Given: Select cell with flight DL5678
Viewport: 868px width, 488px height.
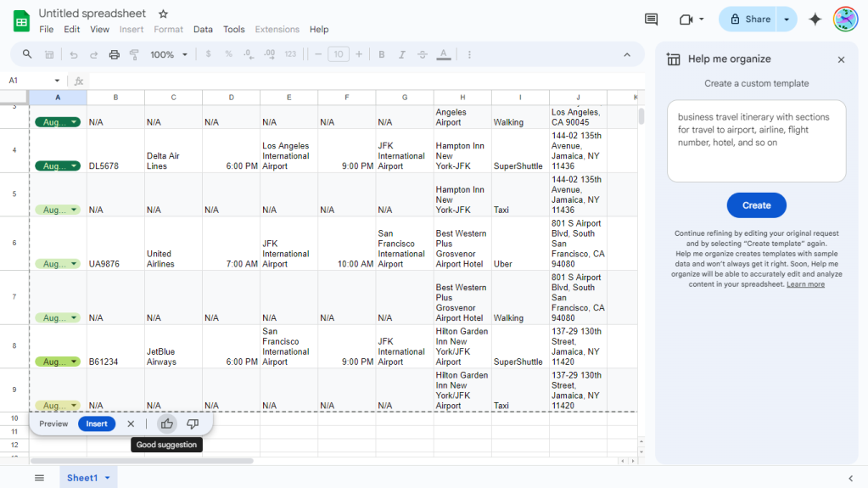Looking at the screenshot, I should pyautogui.click(x=115, y=151).
